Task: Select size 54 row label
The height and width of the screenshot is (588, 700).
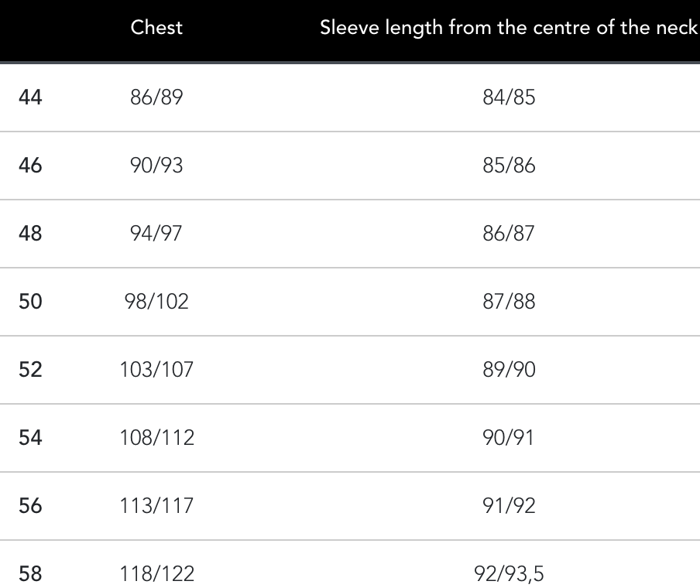Action: (30, 438)
